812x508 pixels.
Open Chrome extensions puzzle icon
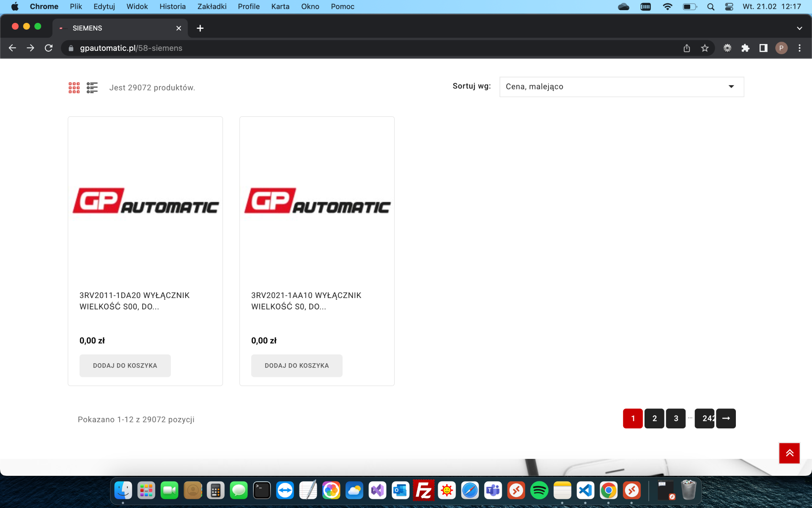[745, 48]
